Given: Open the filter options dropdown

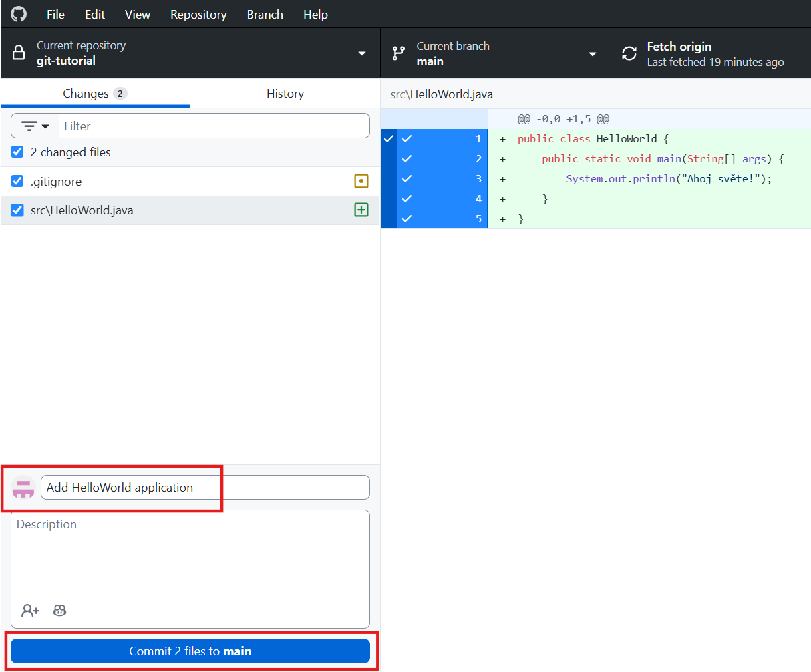Looking at the screenshot, I should click(x=35, y=126).
